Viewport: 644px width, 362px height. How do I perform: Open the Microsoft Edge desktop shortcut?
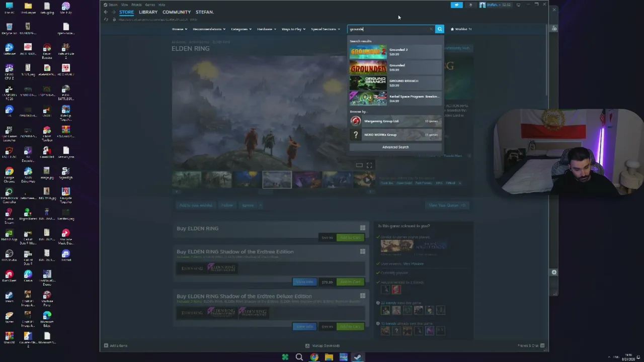tap(47, 318)
